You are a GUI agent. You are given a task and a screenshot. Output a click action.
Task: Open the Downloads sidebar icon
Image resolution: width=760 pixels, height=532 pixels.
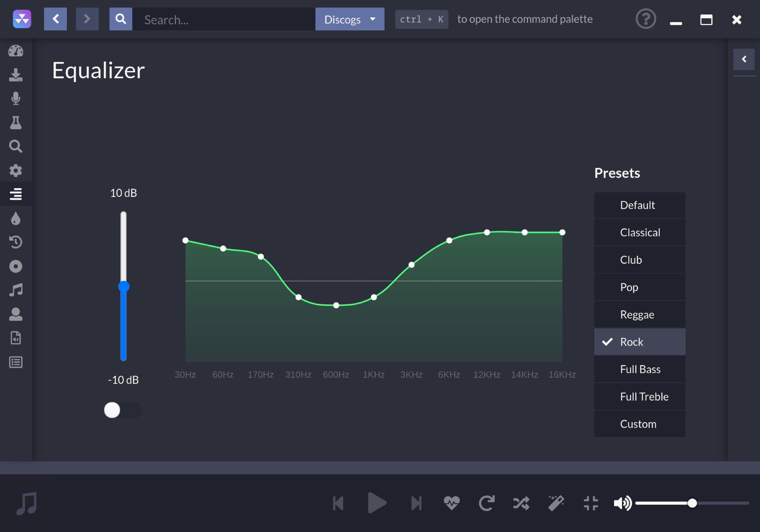[16, 75]
